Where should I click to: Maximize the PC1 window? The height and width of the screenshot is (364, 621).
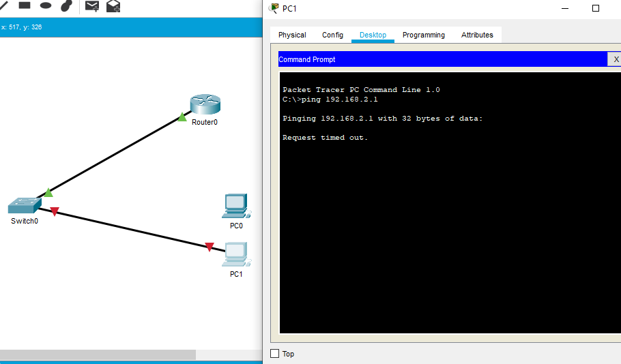pos(596,8)
